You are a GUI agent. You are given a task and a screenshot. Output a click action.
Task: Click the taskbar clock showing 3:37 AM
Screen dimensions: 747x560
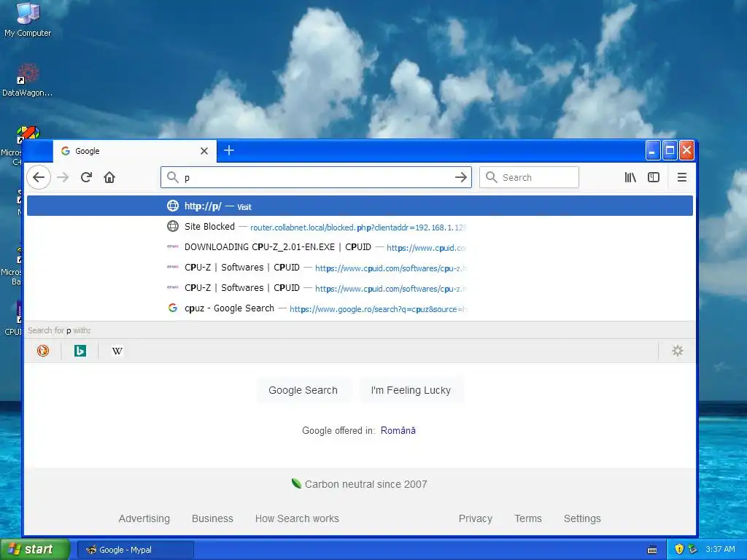(720, 550)
